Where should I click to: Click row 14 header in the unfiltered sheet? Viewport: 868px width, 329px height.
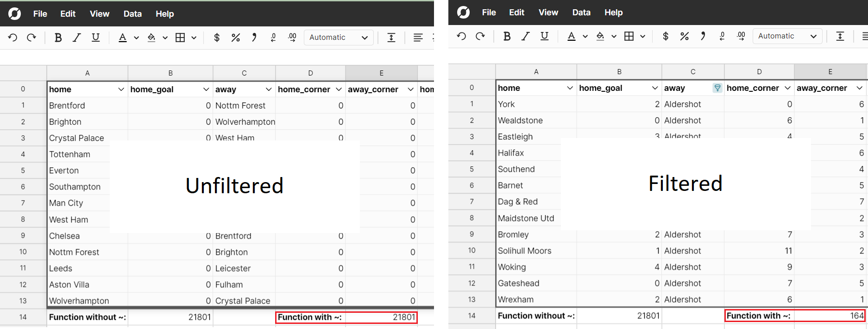point(23,317)
